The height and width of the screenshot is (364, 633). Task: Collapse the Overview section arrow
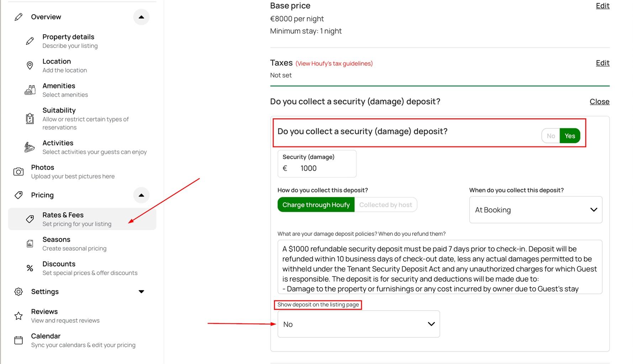tap(141, 17)
